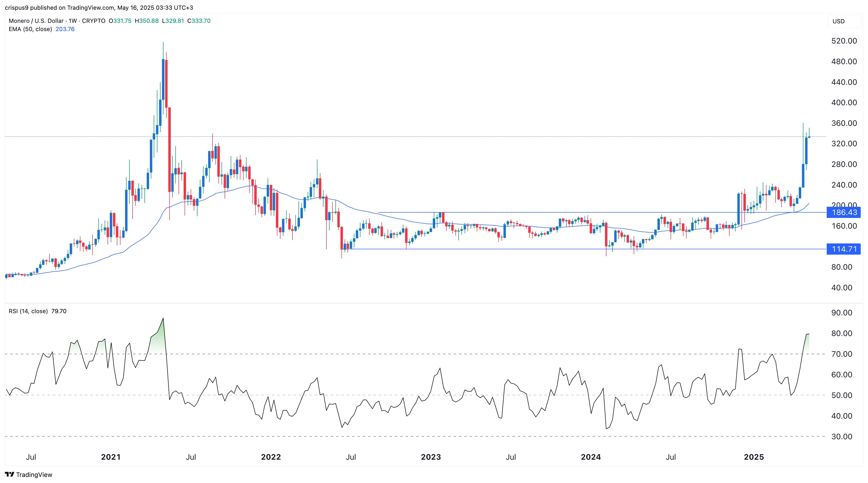This screenshot has height=483, width=868.
Task: Click the 186.43 price label
Action: pyautogui.click(x=844, y=212)
